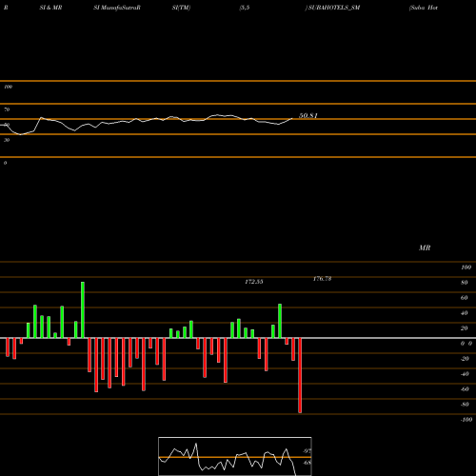Click the longest red MR bar
The width and height of the screenshot is (476, 476).
pos(300,375)
